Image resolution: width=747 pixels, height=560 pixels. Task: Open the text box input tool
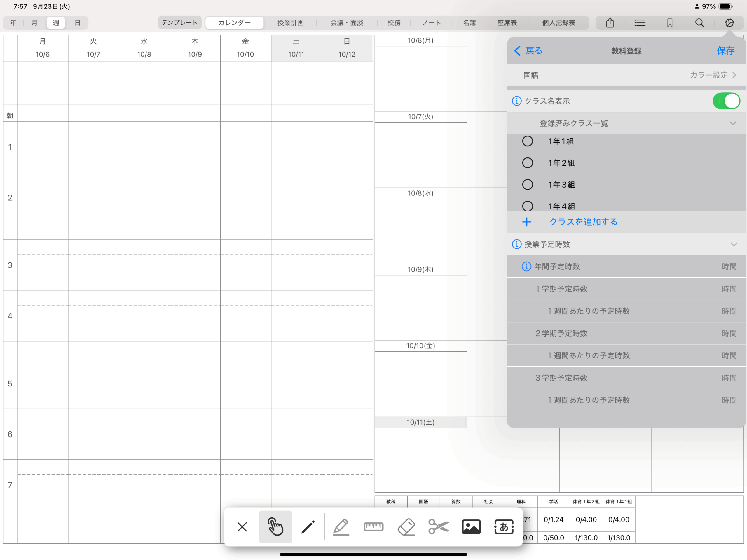tap(504, 526)
